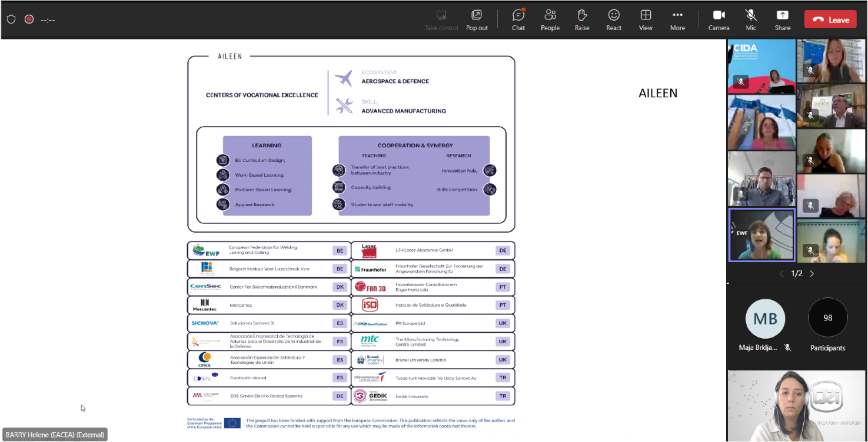Click the airplane Aerospace & Defence icon
Image resolution: width=868 pixels, height=442 pixels.
click(x=344, y=78)
